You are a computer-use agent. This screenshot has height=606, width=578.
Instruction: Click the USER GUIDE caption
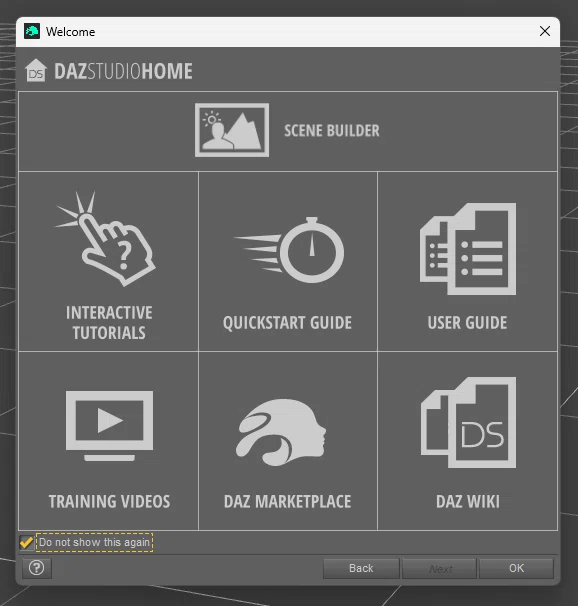click(467, 323)
